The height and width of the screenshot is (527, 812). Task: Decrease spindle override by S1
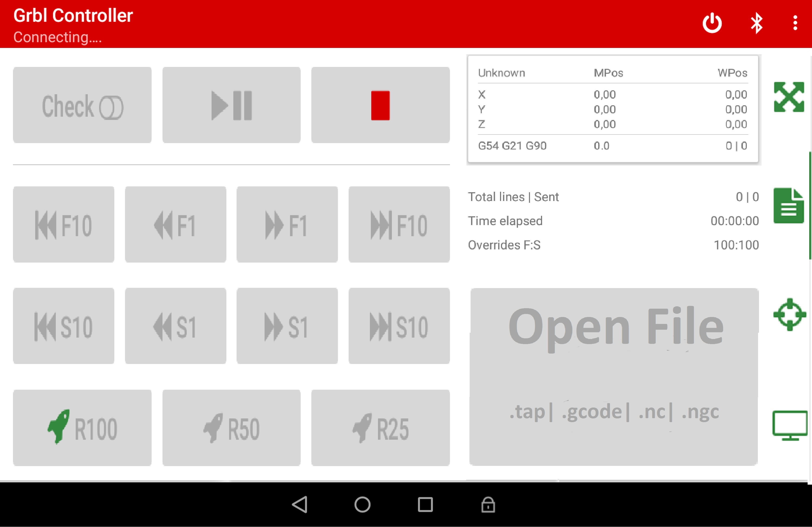[175, 326]
